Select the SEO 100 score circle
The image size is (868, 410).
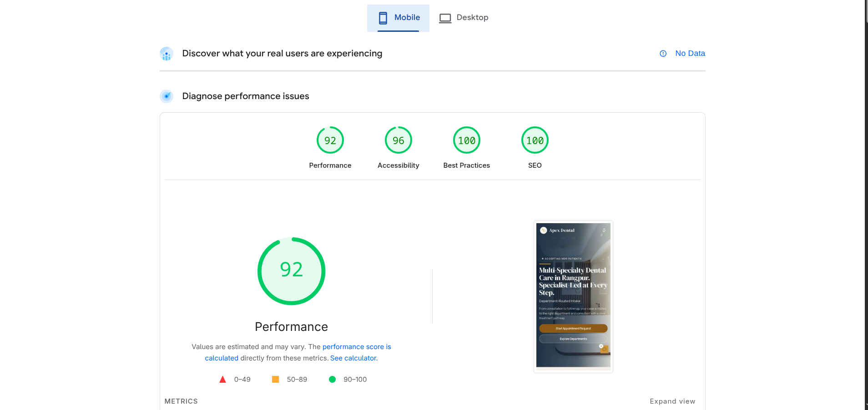tap(535, 140)
